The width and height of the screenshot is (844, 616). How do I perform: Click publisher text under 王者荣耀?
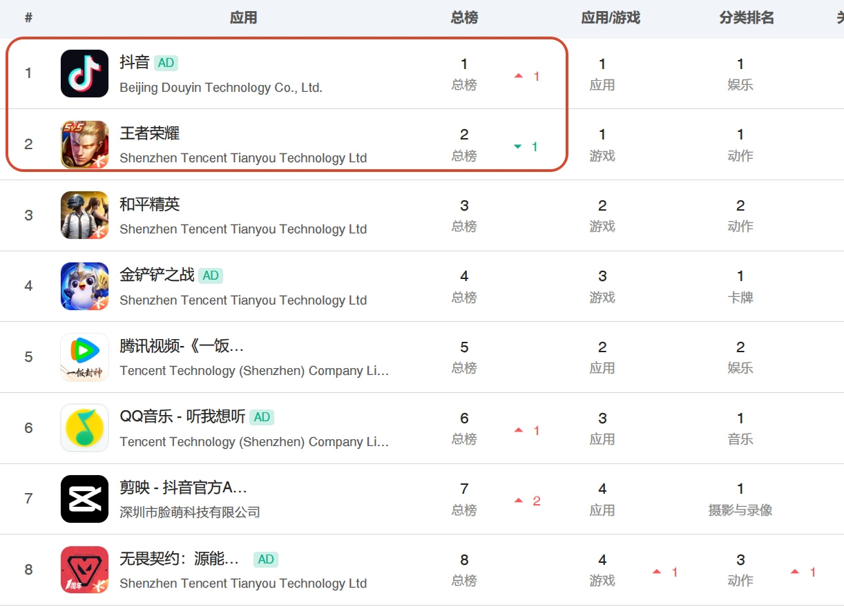(243, 158)
